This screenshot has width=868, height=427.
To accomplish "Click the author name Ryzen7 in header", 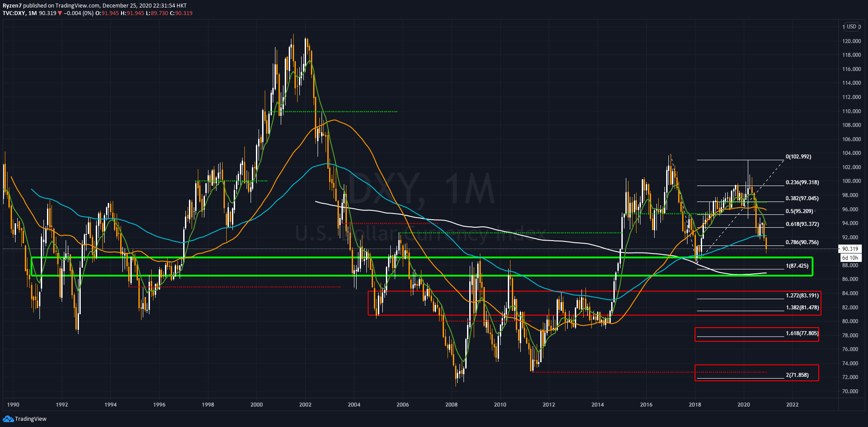I will (12, 6).
